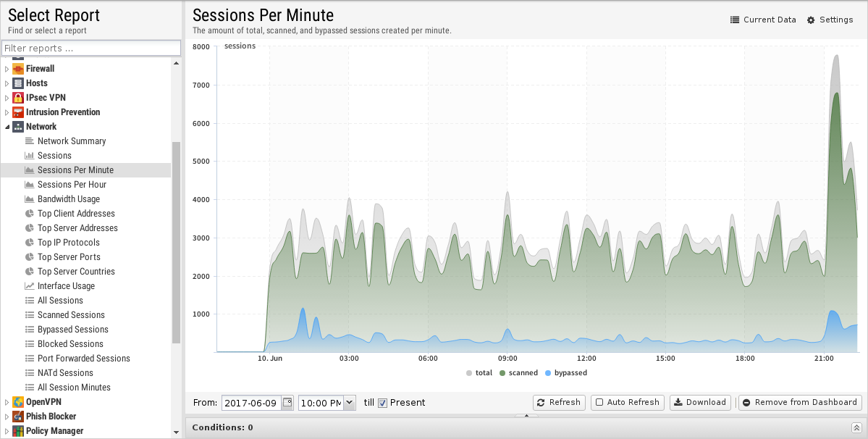The height and width of the screenshot is (439, 868).
Task: Click the OpenVPN icon in the sidebar
Action: click(x=18, y=402)
